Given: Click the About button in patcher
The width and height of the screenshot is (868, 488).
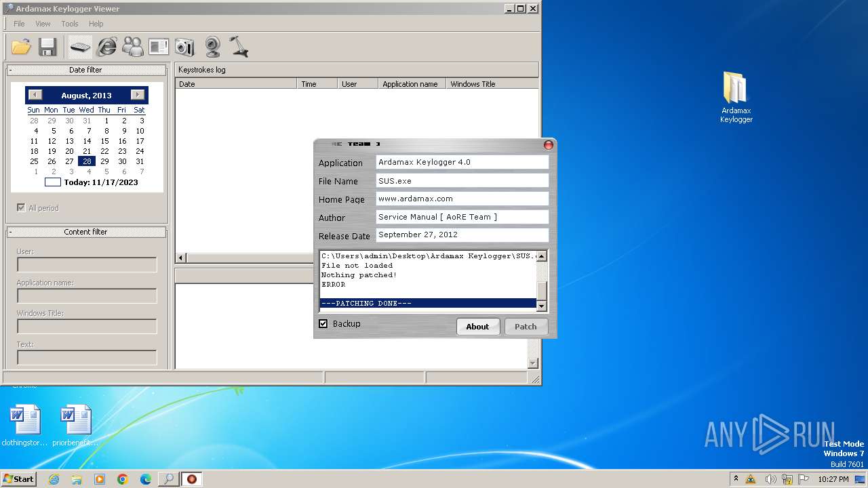Looking at the screenshot, I should click(477, 326).
